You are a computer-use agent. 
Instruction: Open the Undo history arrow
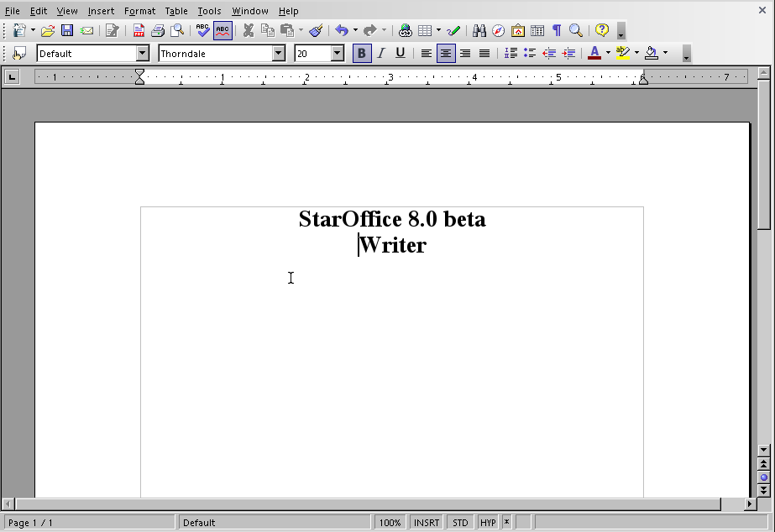click(x=355, y=30)
